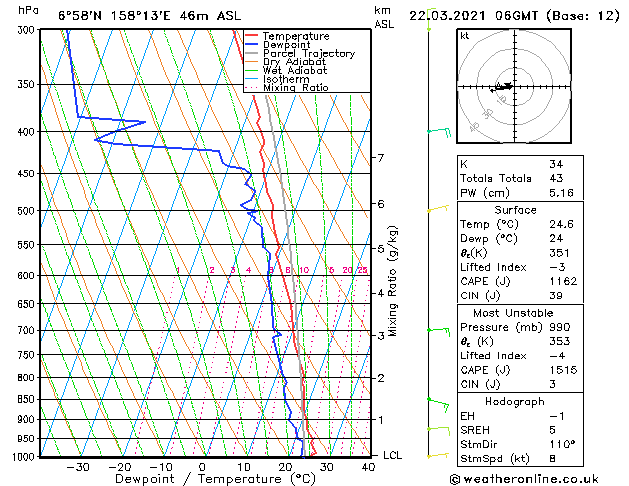Click the 700 hPa pressure label
This screenshot has height=486, width=629.
tap(28, 330)
